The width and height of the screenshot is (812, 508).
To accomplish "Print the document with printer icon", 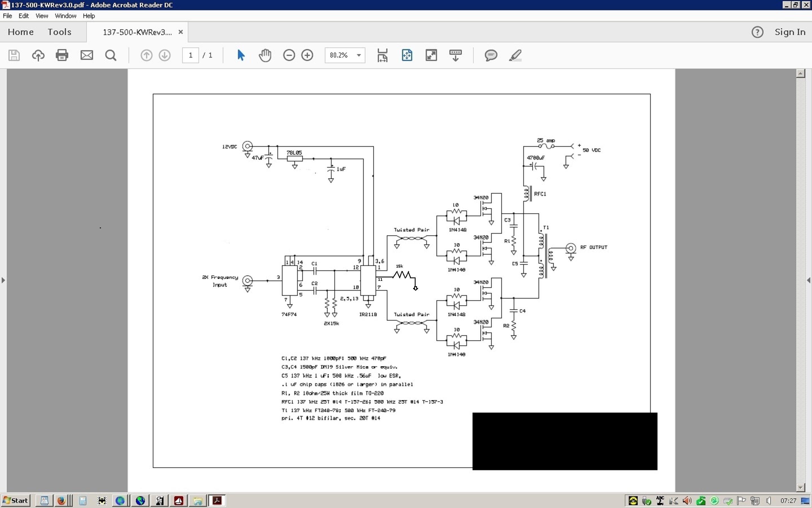I will (x=62, y=55).
